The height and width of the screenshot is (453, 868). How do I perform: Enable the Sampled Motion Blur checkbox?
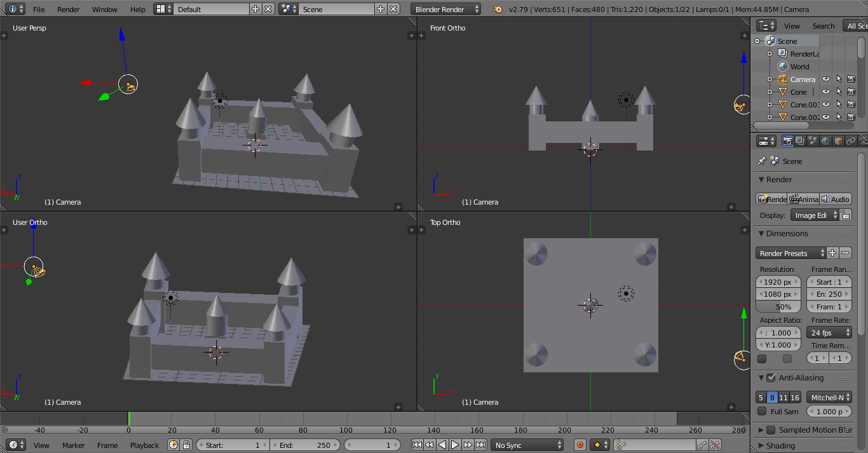point(771,430)
